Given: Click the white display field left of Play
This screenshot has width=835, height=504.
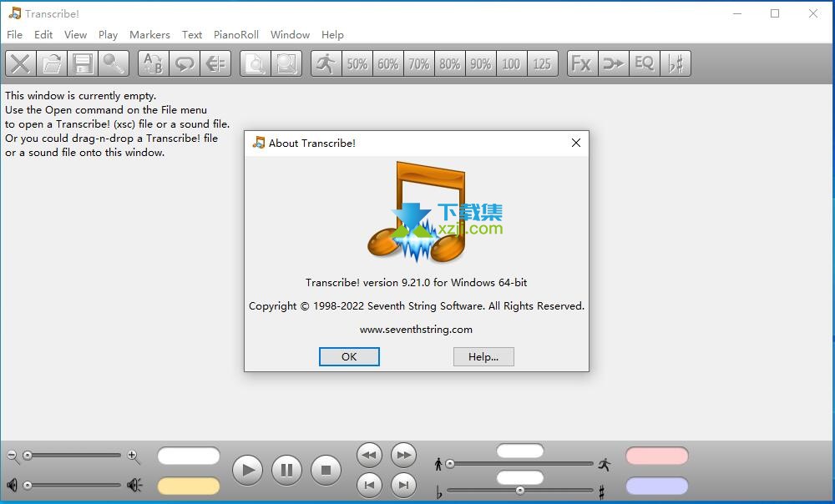Looking at the screenshot, I should click(x=189, y=456).
